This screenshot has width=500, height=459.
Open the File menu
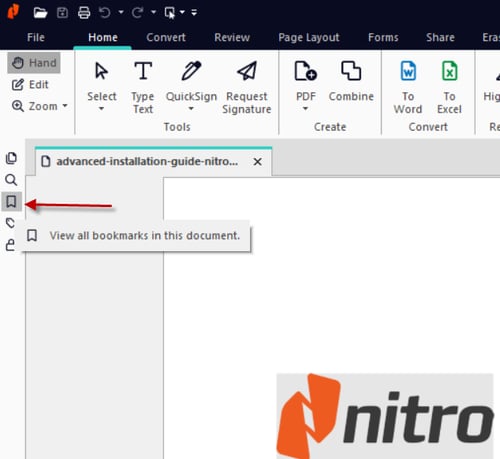coord(36,37)
